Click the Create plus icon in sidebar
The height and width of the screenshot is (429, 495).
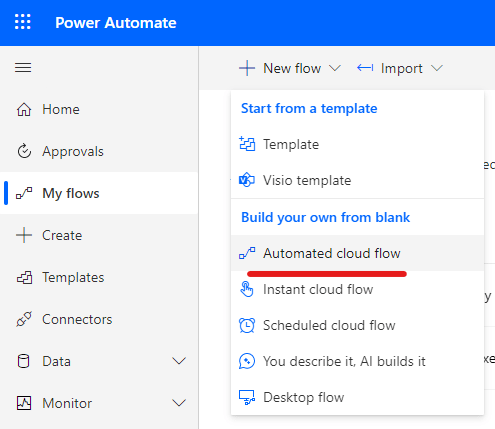(24, 235)
